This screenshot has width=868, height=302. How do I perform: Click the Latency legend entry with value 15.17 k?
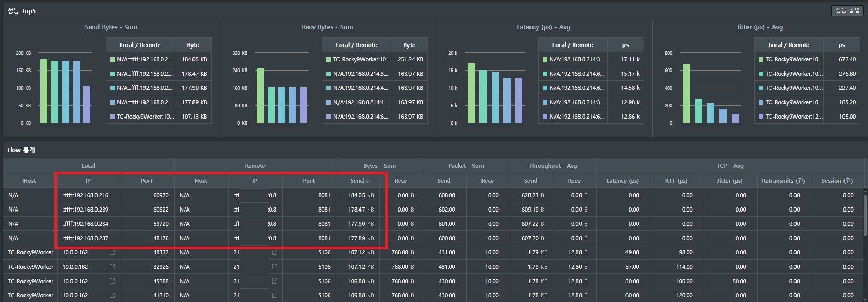tap(591, 74)
